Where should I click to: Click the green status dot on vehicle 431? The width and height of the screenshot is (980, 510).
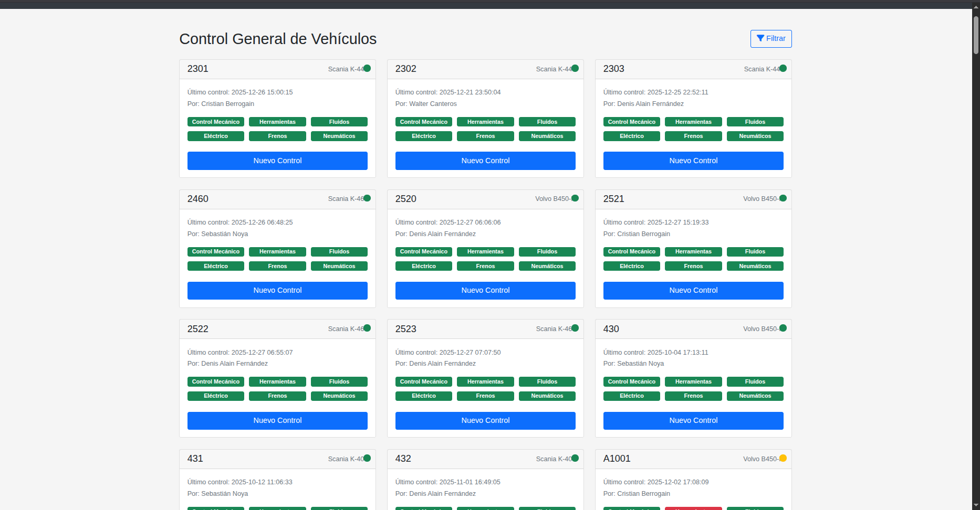pos(367,458)
